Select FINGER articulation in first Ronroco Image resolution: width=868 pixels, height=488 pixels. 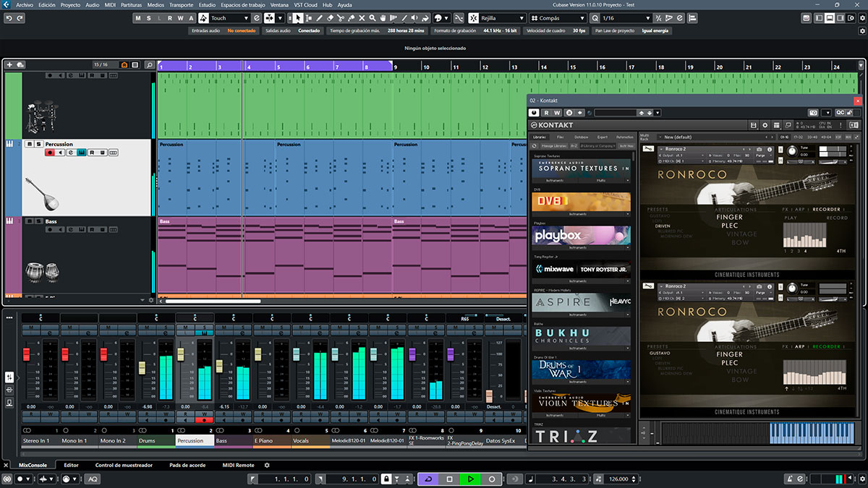point(729,217)
